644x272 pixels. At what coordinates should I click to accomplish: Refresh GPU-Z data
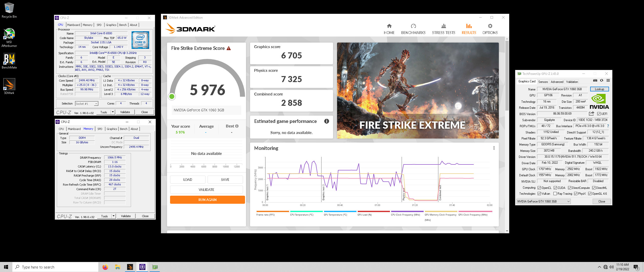click(601, 81)
